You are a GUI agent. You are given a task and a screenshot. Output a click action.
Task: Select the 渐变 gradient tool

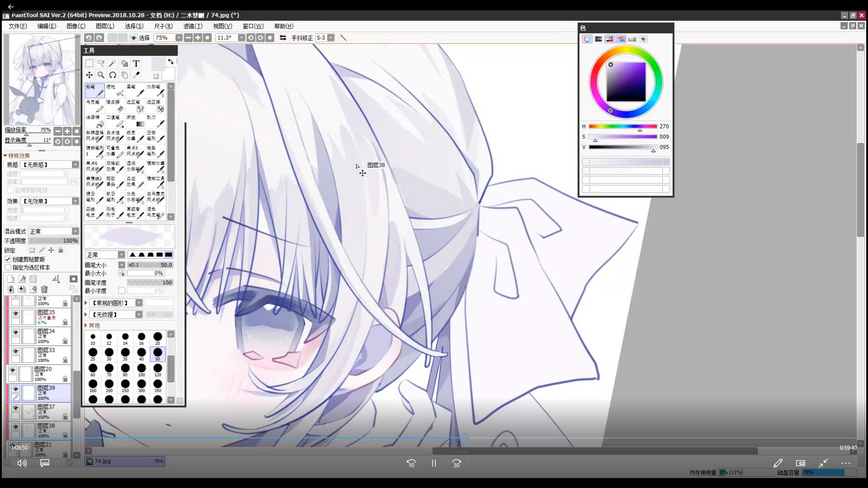(x=136, y=121)
